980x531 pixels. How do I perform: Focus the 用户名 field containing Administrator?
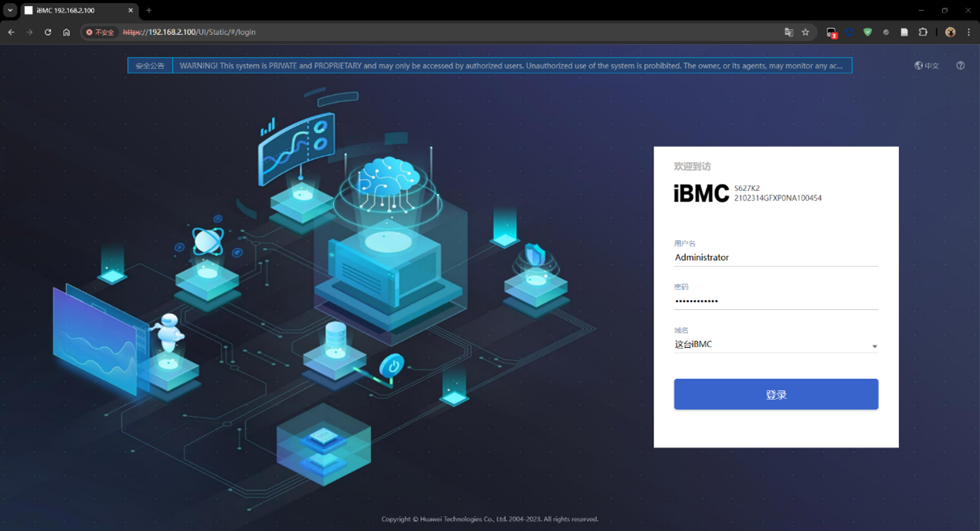point(775,257)
